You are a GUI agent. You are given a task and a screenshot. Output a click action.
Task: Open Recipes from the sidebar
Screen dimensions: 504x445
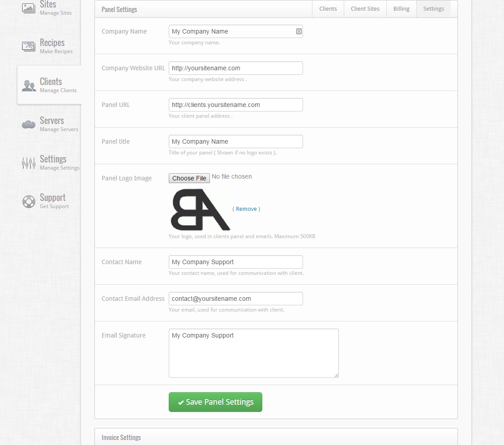coord(28,46)
